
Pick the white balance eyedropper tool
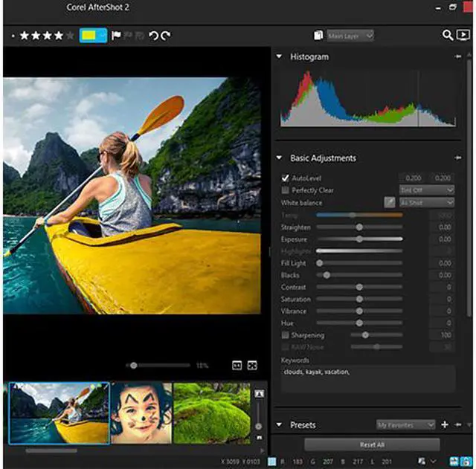pyautogui.click(x=389, y=202)
